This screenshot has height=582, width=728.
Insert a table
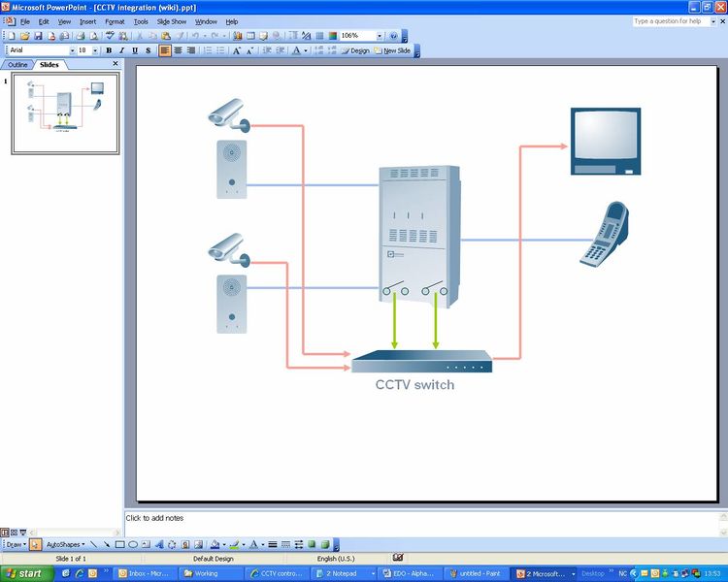click(x=250, y=36)
